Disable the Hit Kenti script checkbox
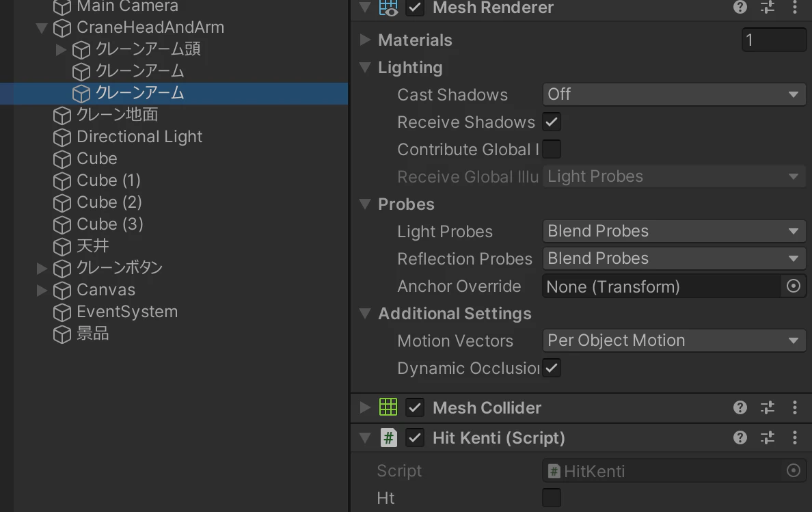The width and height of the screenshot is (812, 512). point(415,438)
